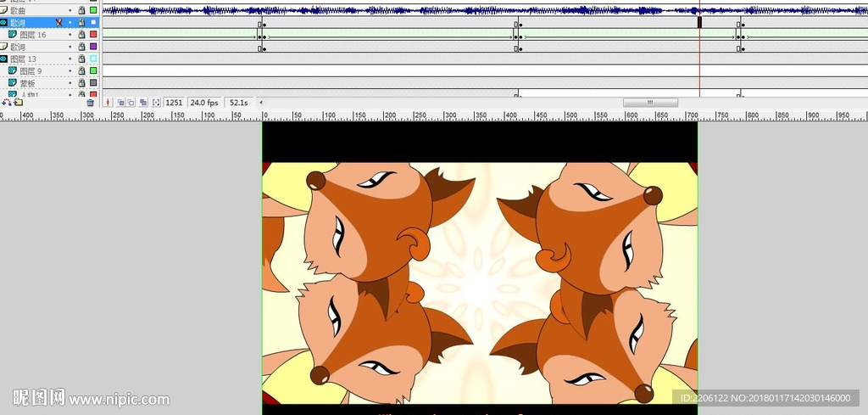Click green outline swatch of 歌曲 layer
Image resolution: width=868 pixels, height=415 pixels.
click(93, 10)
